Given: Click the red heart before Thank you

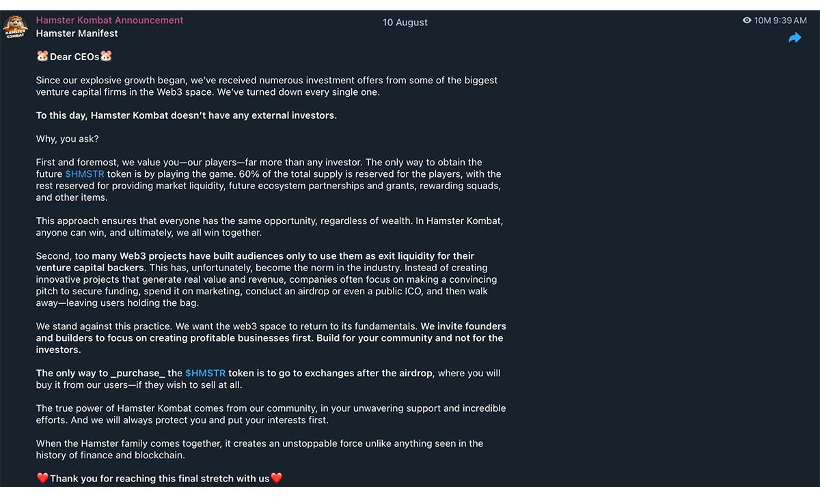Looking at the screenshot, I should (42, 478).
